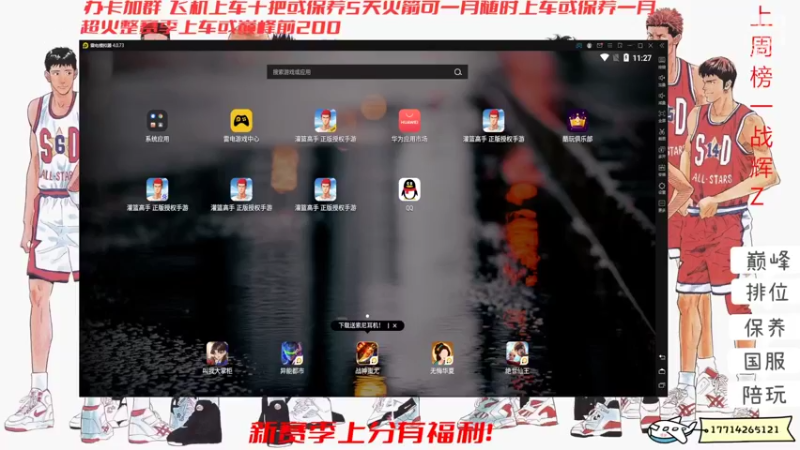
Task: Click the magnifier search icon
Action: (x=458, y=72)
